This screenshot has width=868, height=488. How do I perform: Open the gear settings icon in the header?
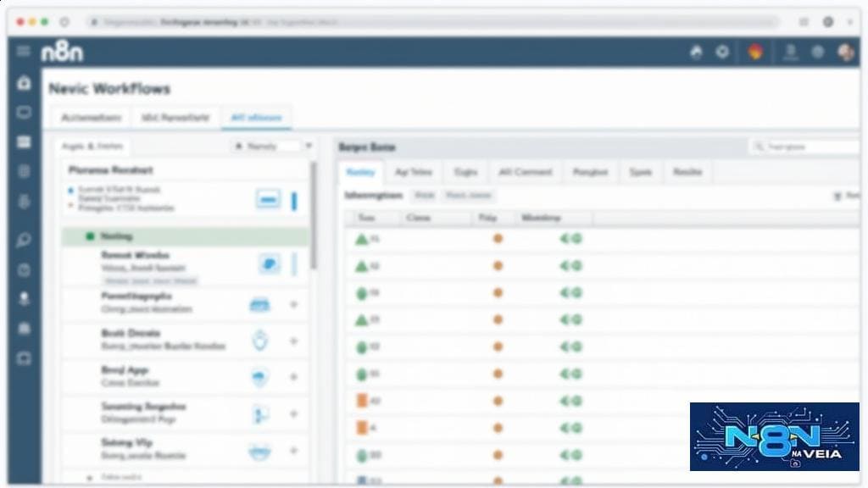[x=722, y=52]
